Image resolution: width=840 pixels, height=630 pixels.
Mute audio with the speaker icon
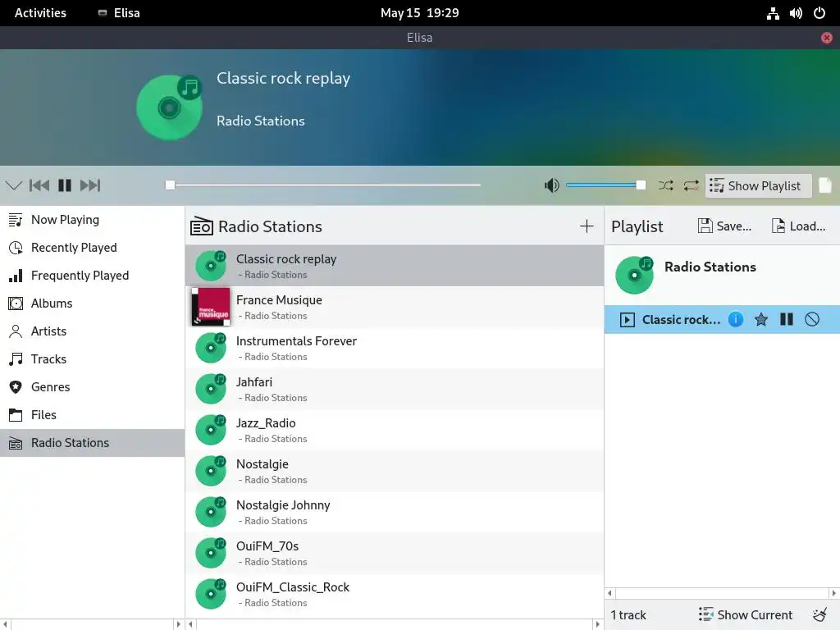pyautogui.click(x=552, y=185)
